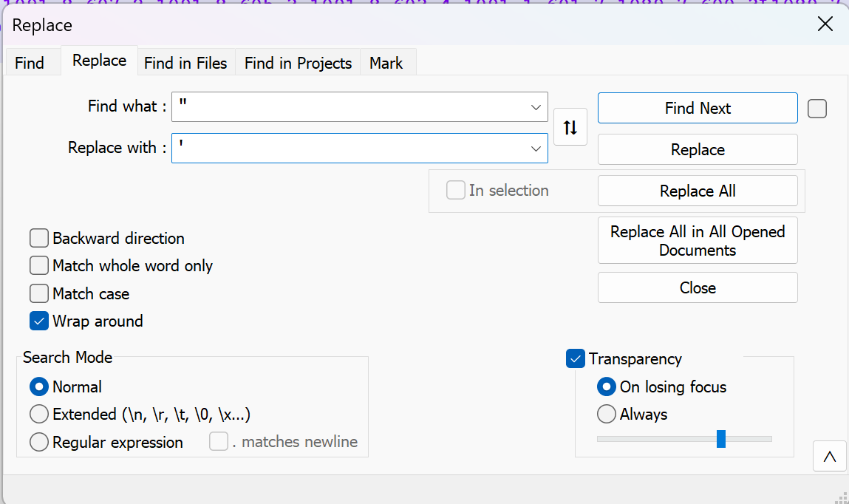Switch to the Find in Files tab
Viewport: 849px width, 504px height.
tap(185, 63)
